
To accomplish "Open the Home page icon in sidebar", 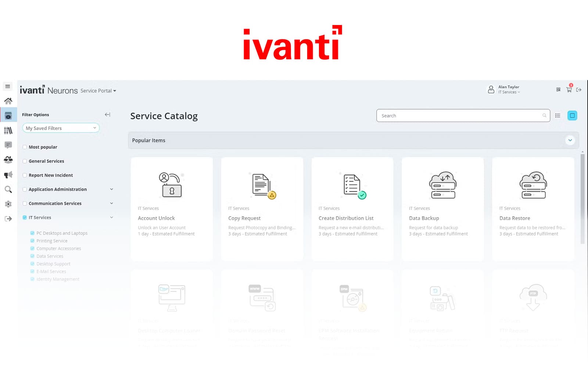I will [8, 101].
